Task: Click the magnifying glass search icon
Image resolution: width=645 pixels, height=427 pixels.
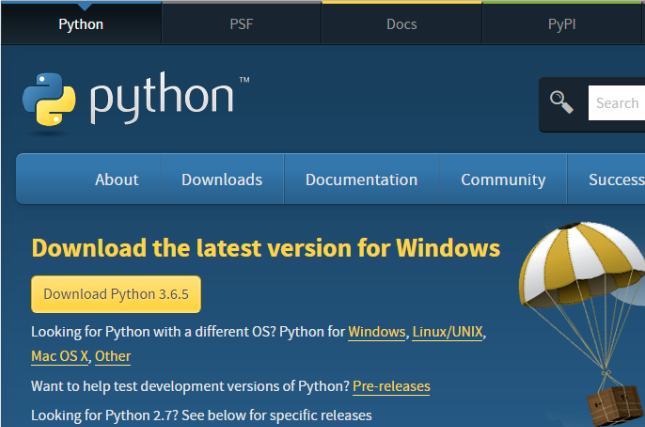Action: [561, 102]
